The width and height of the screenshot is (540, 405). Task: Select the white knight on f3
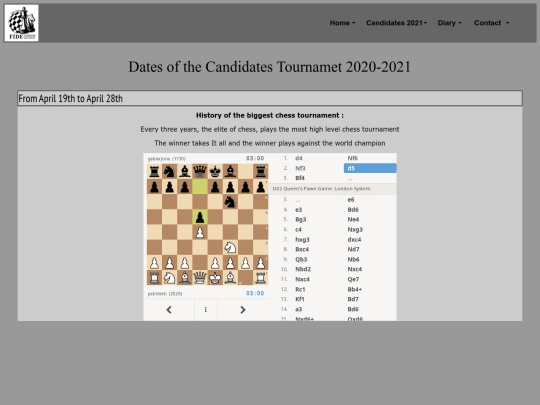coord(230,247)
